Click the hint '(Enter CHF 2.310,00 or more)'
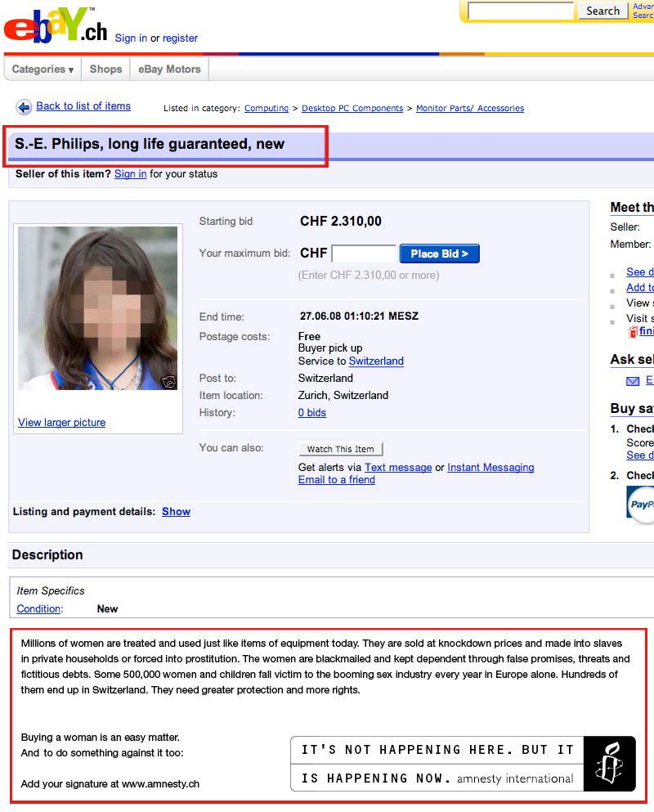 click(x=369, y=276)
